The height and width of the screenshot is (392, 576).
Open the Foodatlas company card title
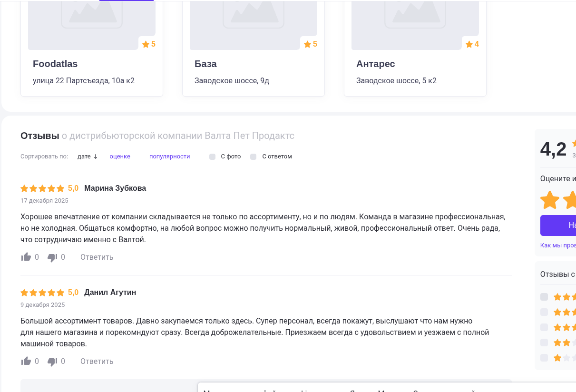[x=55, y=64]
